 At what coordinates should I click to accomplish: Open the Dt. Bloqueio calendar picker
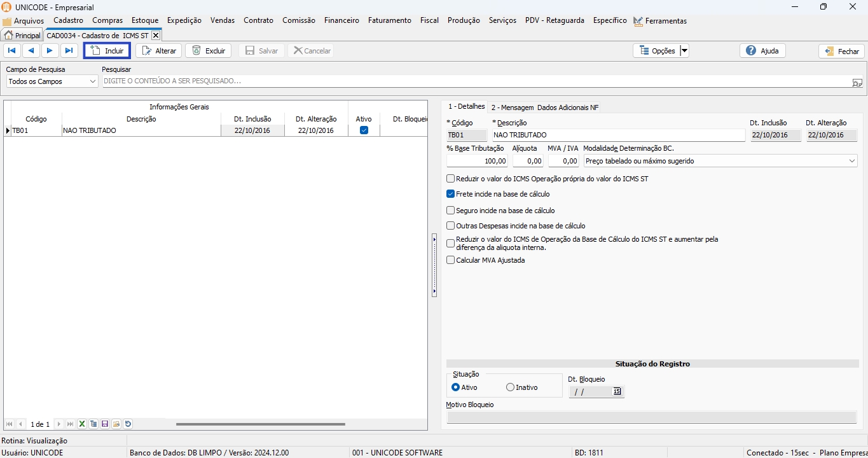pyautogui.click(x=616, y=392)
